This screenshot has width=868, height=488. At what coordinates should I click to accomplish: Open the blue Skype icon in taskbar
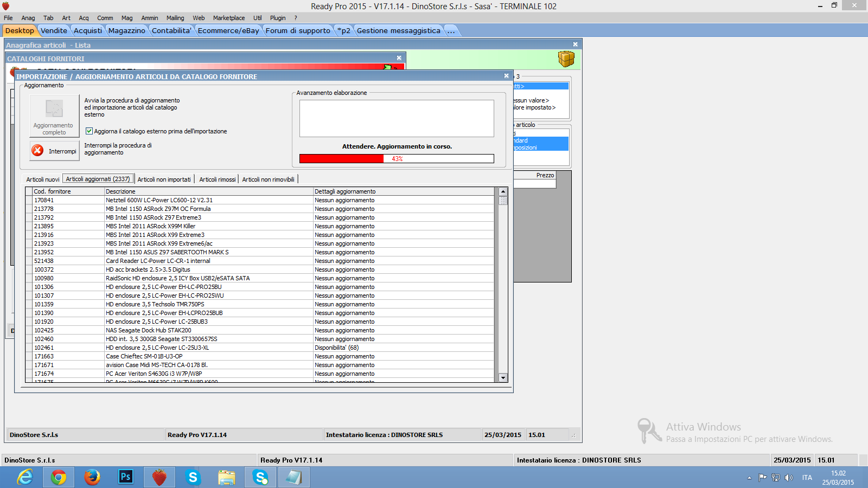(x=193, y=477)
